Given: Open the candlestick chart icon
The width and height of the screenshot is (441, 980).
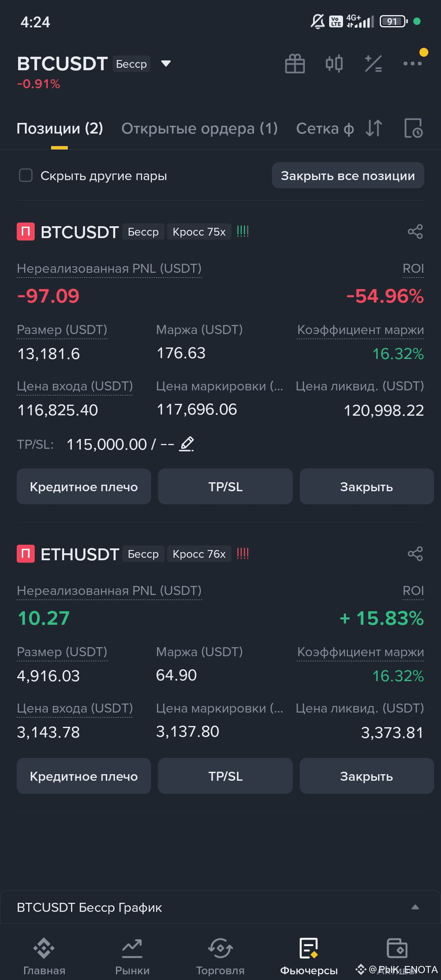Looking at the screenshot, I should 334,64.
